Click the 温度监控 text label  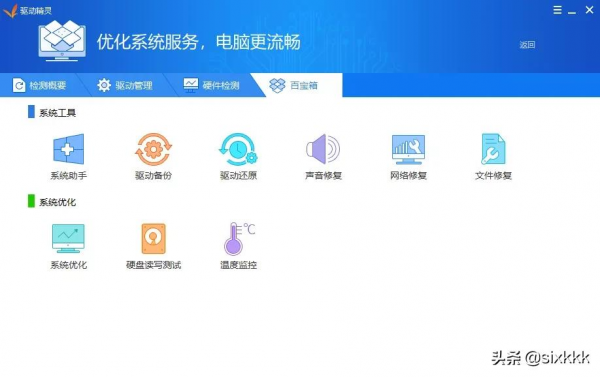pos(238,265)
